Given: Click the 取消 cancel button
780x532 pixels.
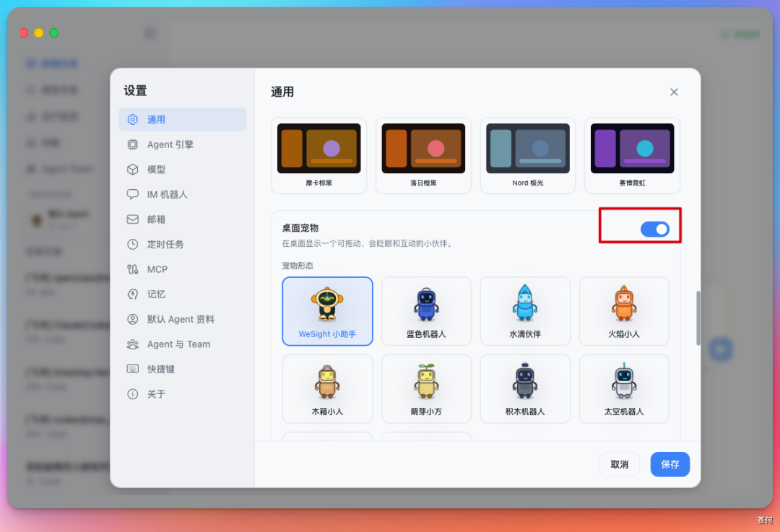Looking at the screenshot, I should point(620,464).
